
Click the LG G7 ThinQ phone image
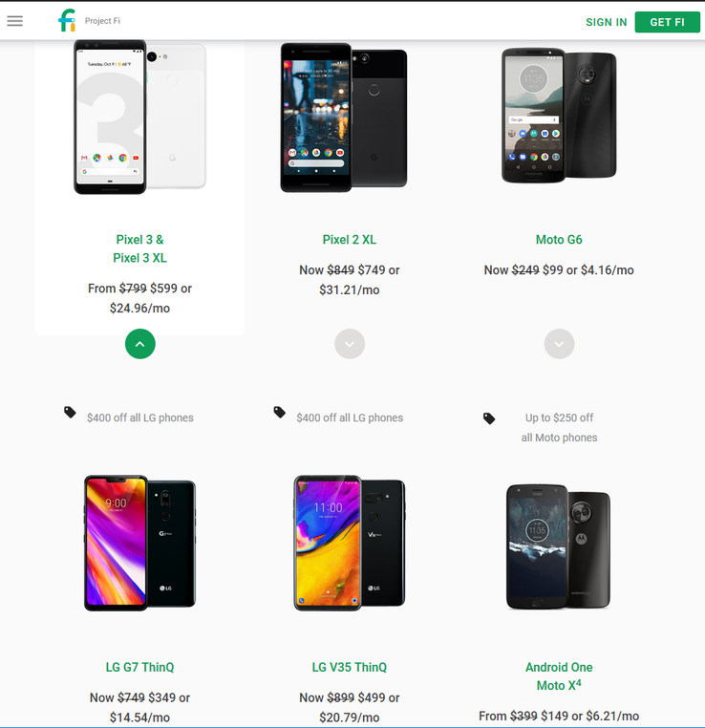pos(139,544)
